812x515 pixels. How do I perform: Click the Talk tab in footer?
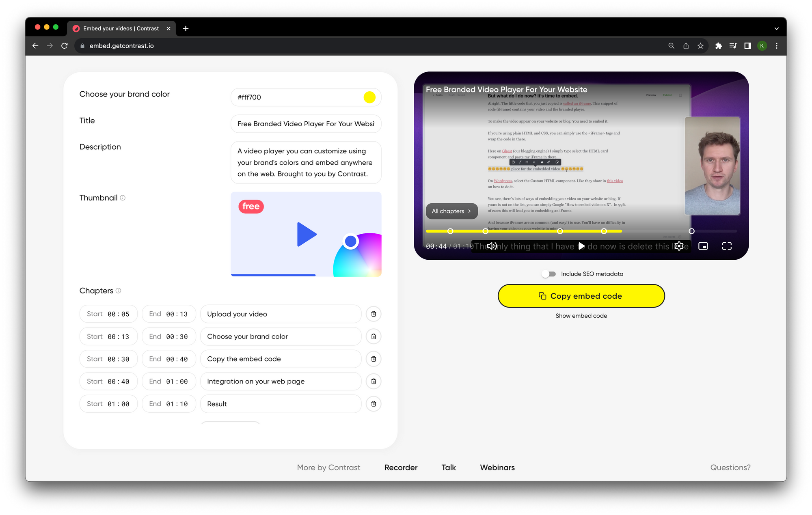pos(448,467)
